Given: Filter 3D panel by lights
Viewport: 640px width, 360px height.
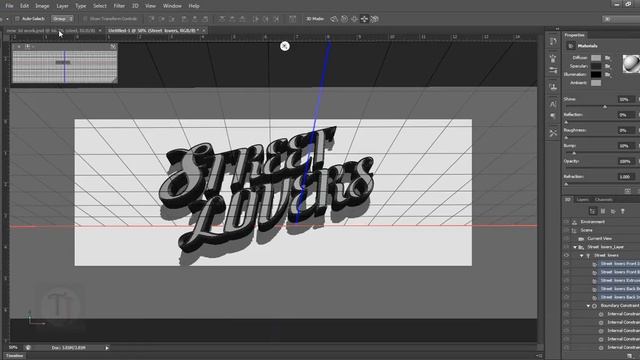Looking at the screenshot, I should tap(622, 211).
